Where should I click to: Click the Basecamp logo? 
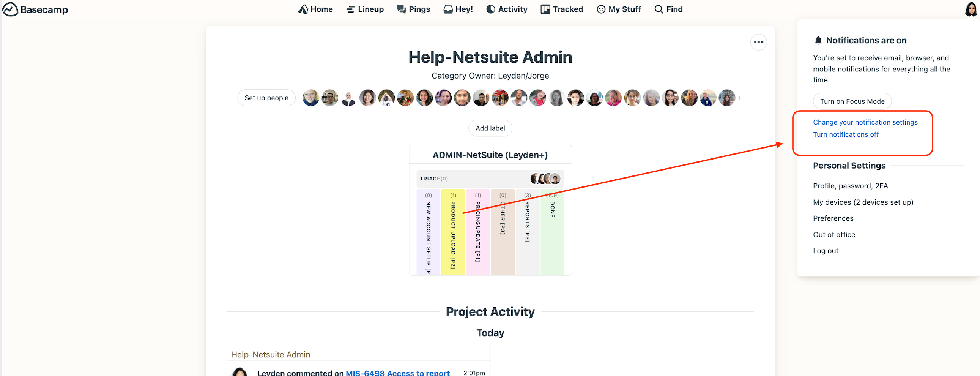pos(35,9)
